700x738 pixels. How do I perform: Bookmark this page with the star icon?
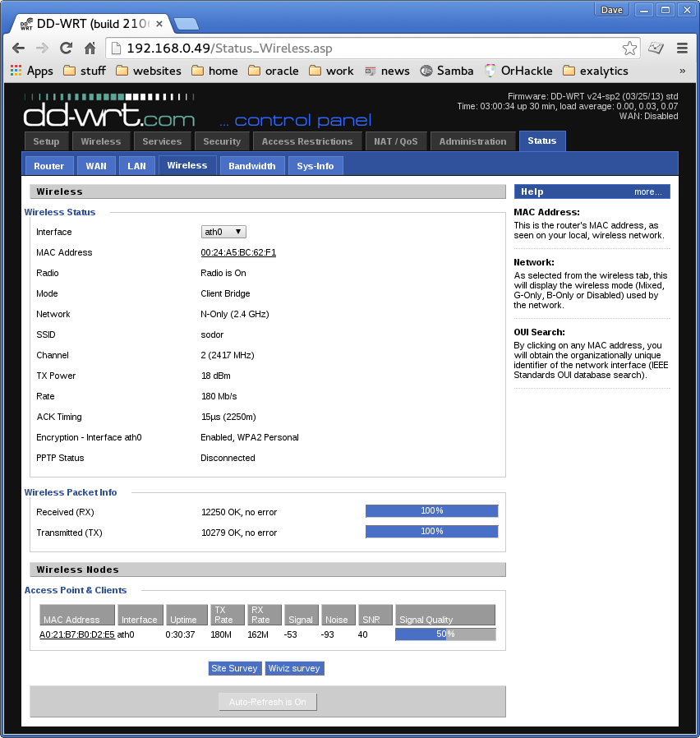pyautogui.click(x=629, y=48)
